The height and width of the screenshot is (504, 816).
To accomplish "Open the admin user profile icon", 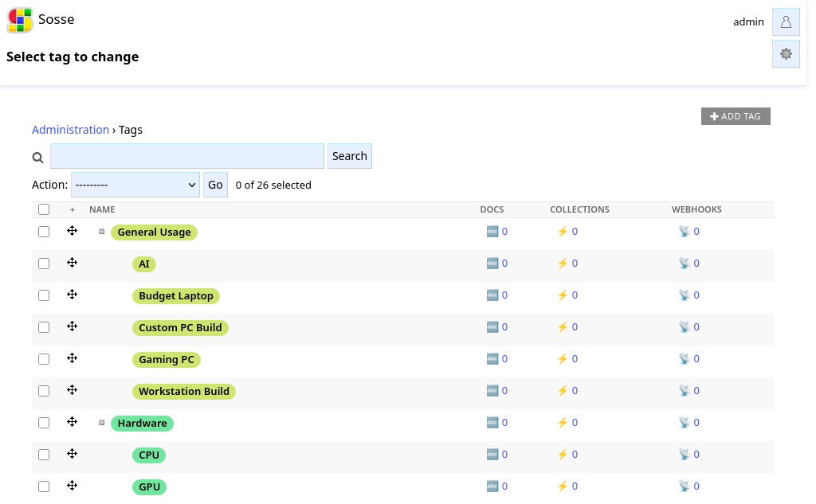I will point(786,21).
